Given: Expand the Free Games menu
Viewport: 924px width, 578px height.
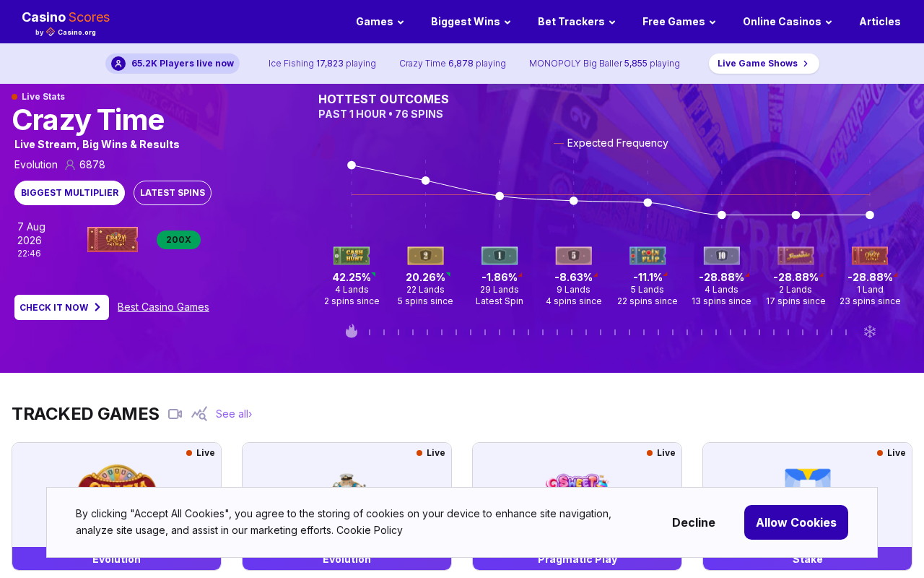Looking at the screenshot, I should point(679,22).
